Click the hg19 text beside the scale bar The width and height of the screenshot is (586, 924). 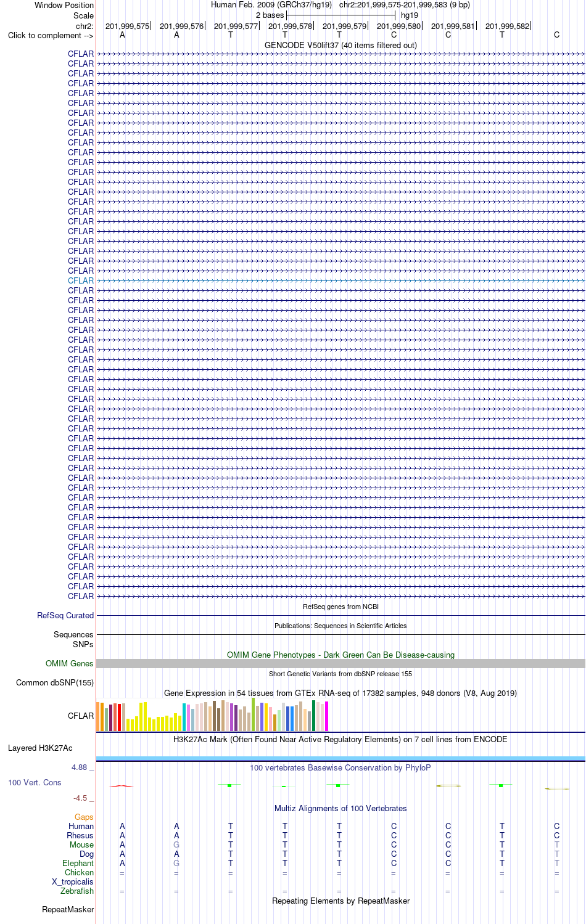410,15
